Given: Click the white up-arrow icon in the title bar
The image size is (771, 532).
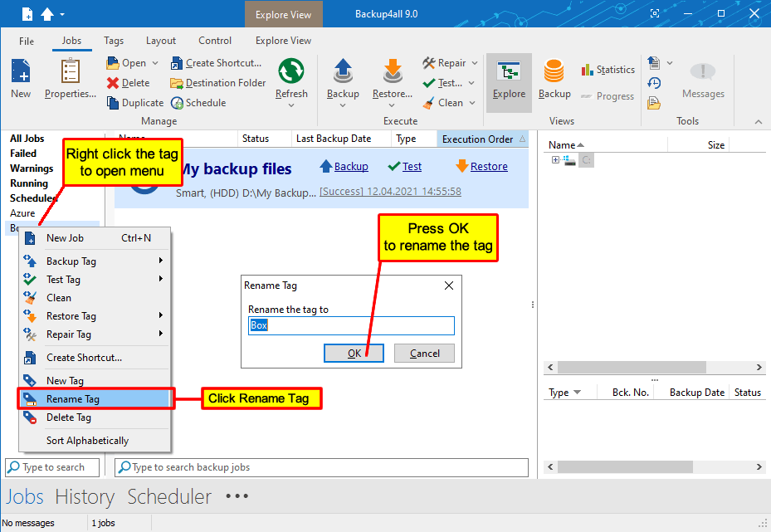Looking at the screenshot, I should point(47,14).
